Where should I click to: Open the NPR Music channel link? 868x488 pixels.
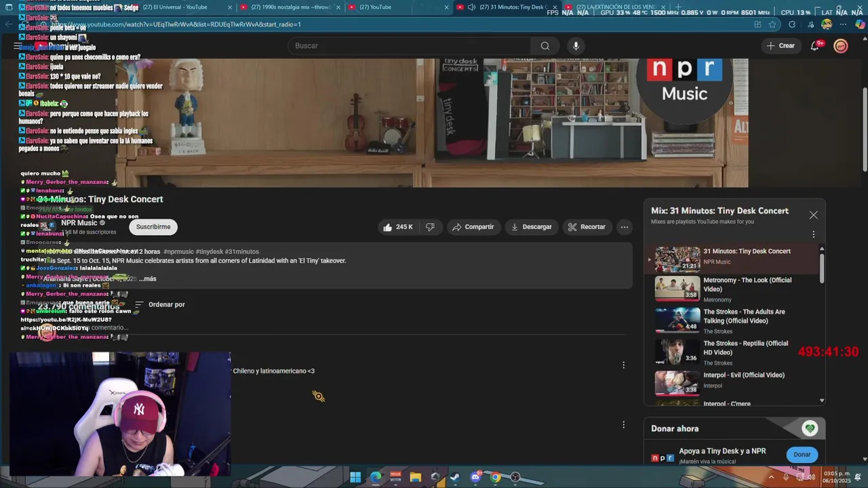pos(79,223)
